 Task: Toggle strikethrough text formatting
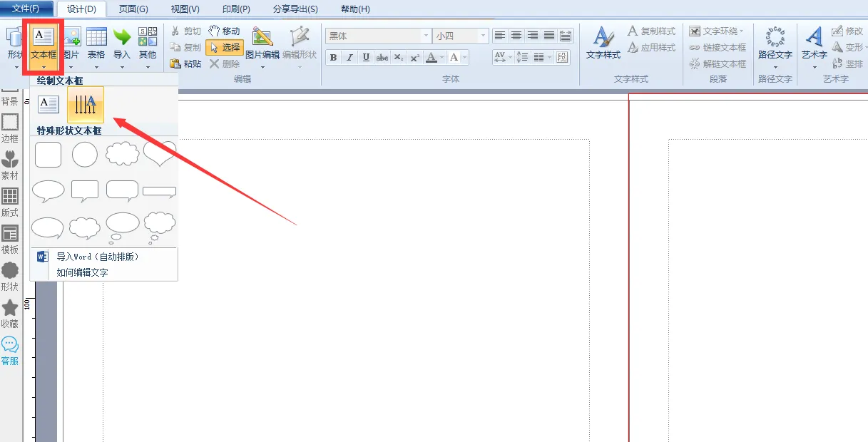[x=382, y=58]
